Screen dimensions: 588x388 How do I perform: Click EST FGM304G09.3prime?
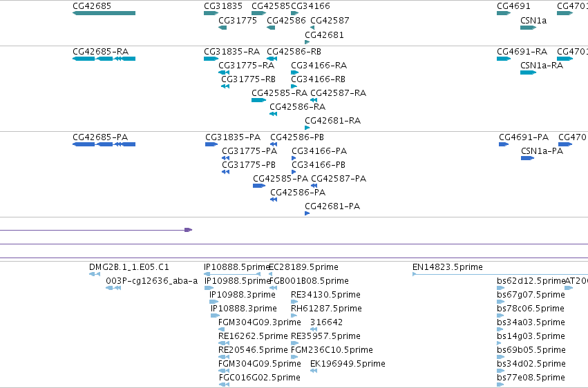tap(221, 329)
